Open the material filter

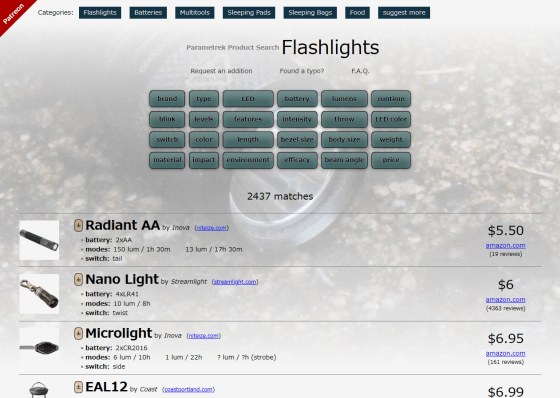tap(167, 160)
